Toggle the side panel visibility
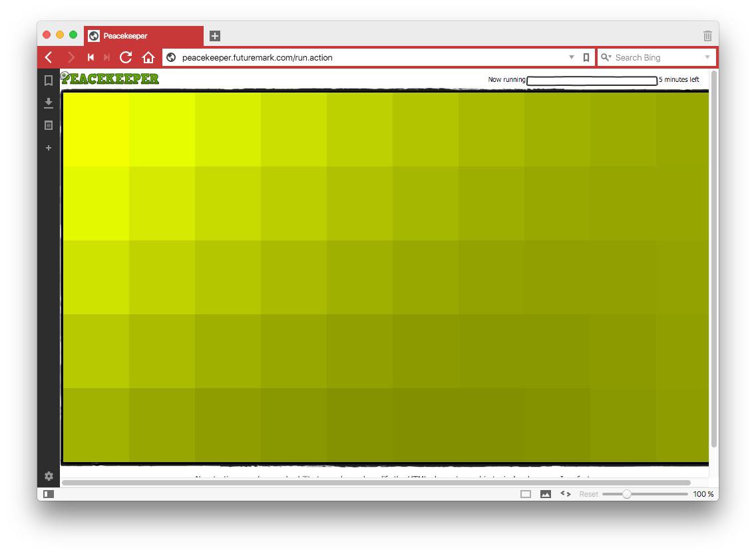The width and height of the screenshot is (756, 554). [49, 494]
